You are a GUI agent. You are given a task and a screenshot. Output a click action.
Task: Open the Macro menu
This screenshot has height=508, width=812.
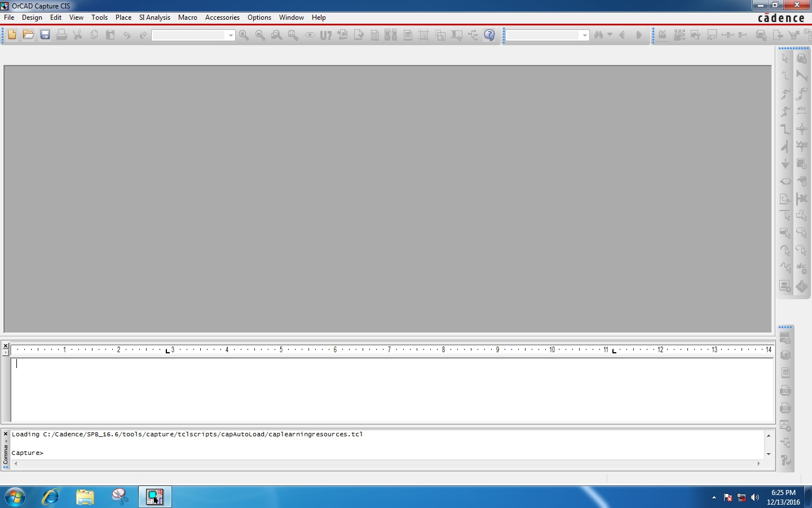[x=188, y=17]
